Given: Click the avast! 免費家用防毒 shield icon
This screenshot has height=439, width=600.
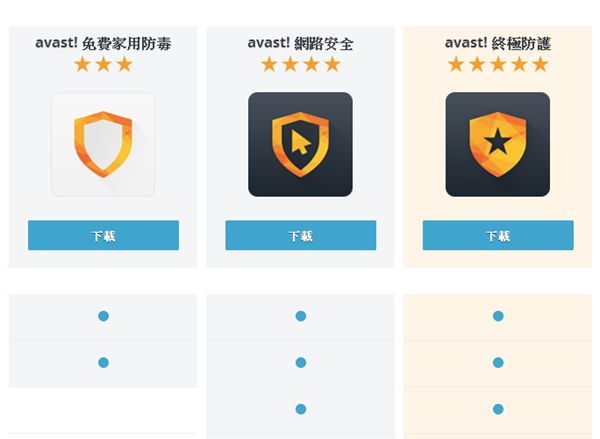Looking at the screenshot, I should [x=103, y=144].
